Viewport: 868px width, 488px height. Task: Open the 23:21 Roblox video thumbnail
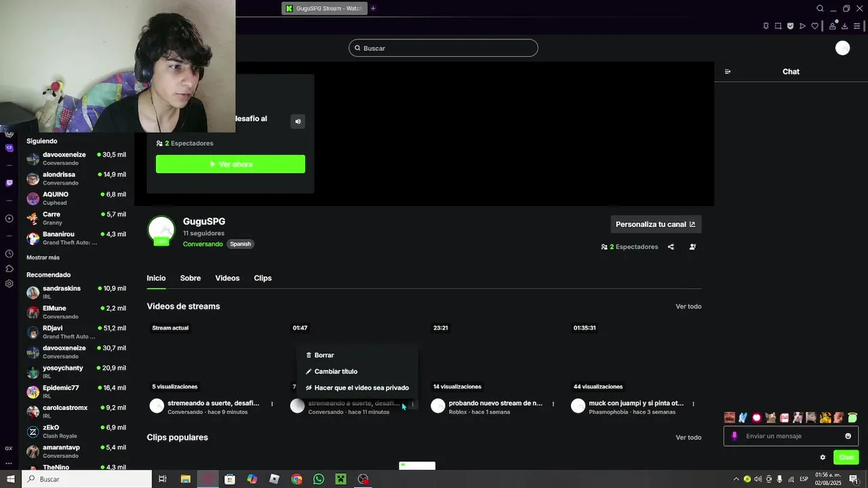[497, 358]
